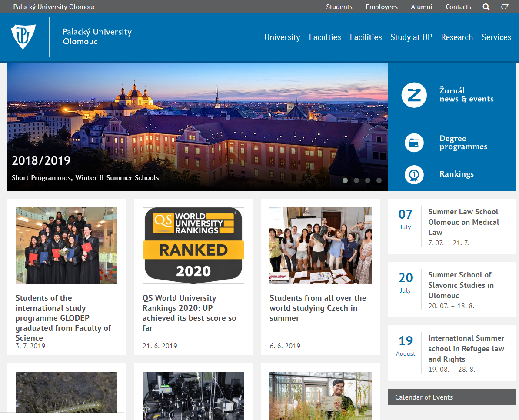Select the second carousel slide dot
The width and height of the screenshot is (519, 420).
356,180
